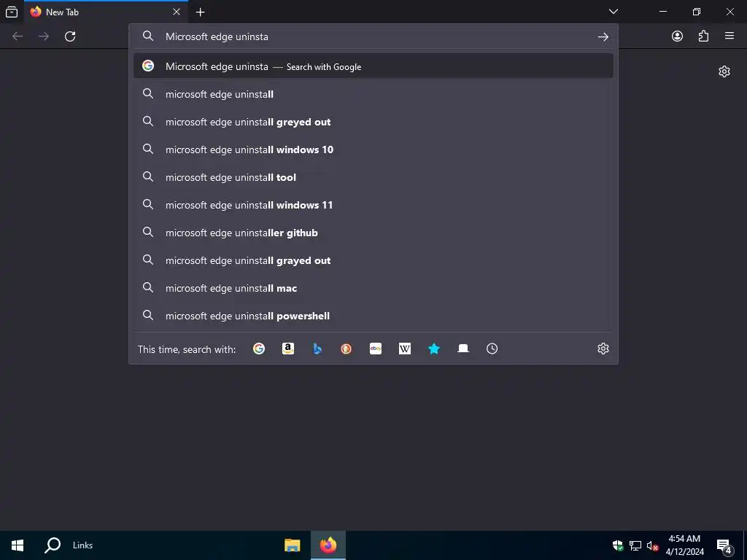This screenshot has height=560, width=747.
Task: Click Firefox icon in the taskbar
Action: (328, 545)
